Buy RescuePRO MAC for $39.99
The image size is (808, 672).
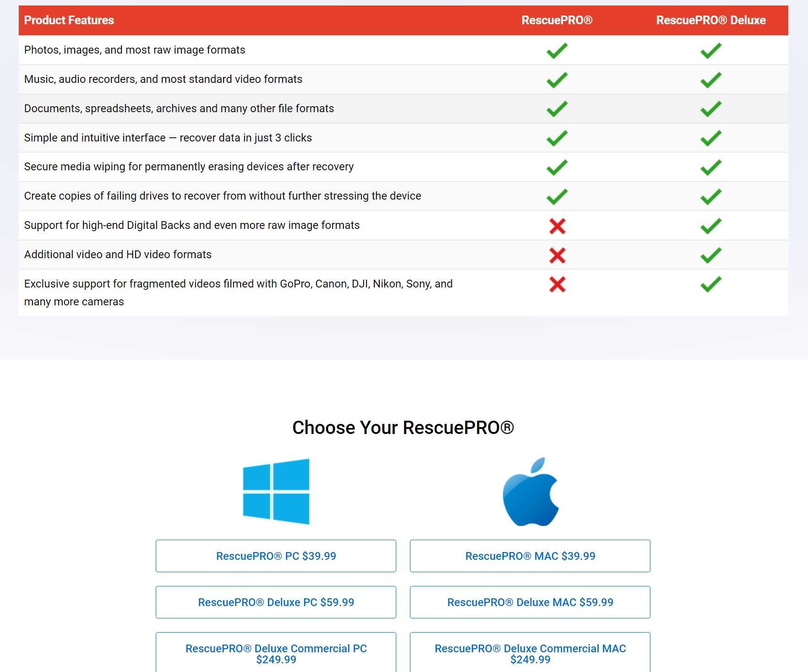coord(530,556)
